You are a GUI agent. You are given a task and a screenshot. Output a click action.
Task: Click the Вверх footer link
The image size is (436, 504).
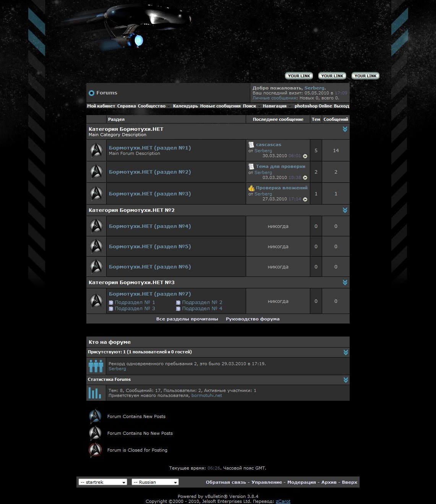tap(350, 482)
